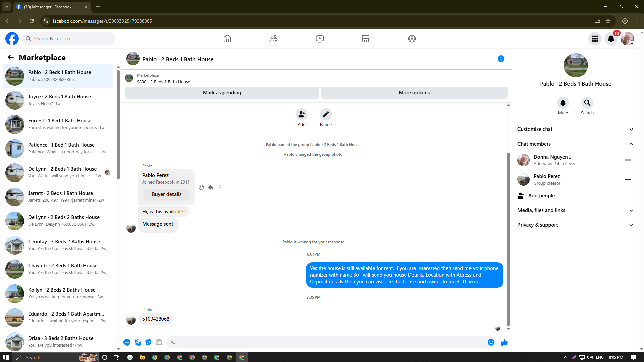Open Eduardo 2 Beds 1 Bath Apartment chat
This screenshot has height=362, width=644.
click(58, 317)
